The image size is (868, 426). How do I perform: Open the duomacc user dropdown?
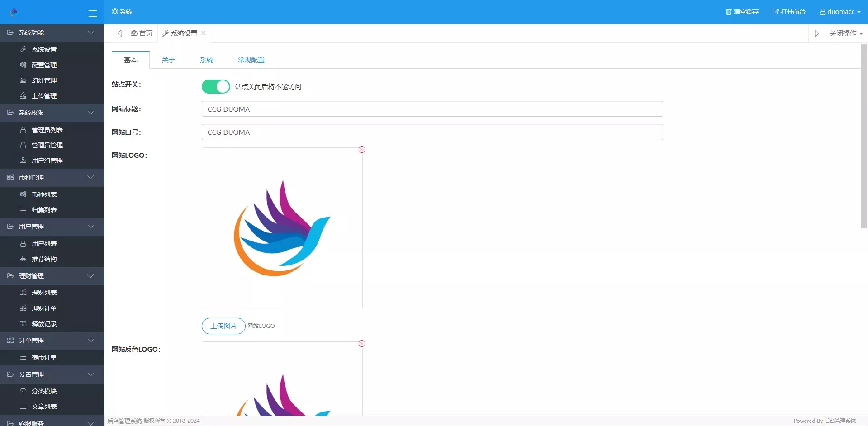(840, 12)
